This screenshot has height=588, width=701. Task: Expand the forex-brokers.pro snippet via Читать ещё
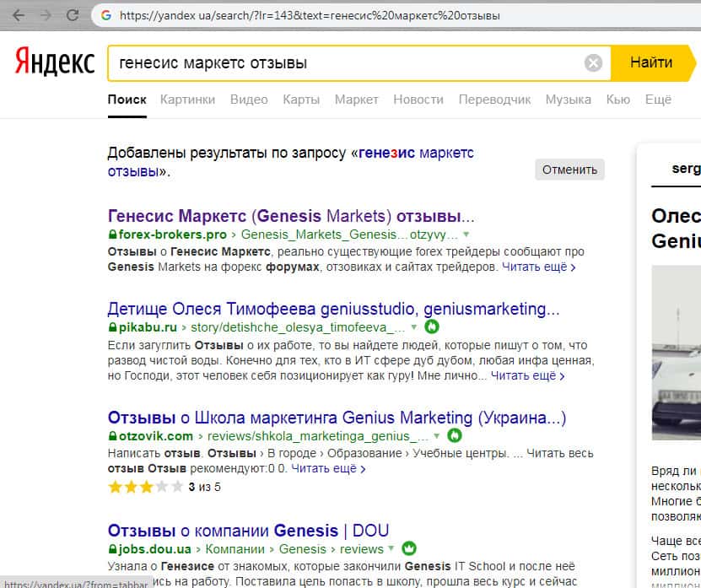538,267
